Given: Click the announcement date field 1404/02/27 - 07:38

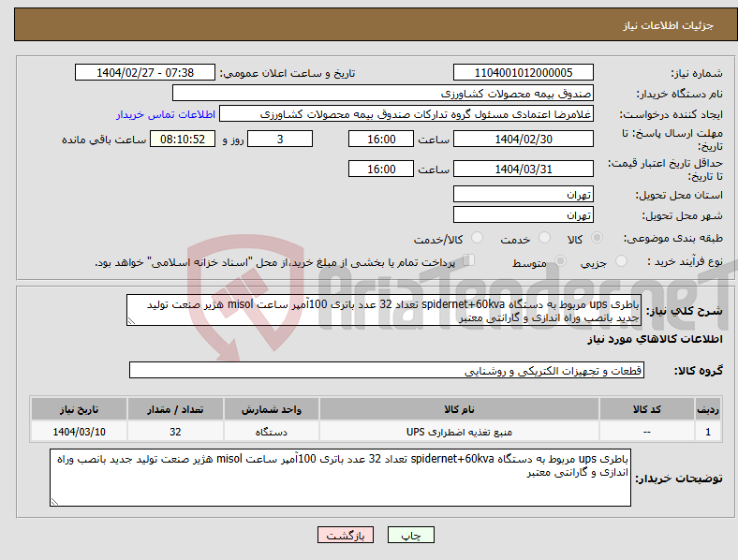Looking at the screenshot, I should click(145, 72).
